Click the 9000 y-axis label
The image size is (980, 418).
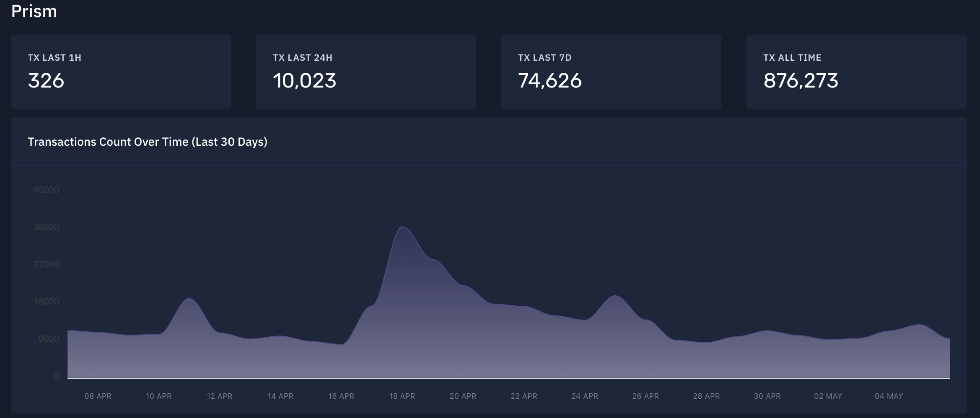coord(49,339)
